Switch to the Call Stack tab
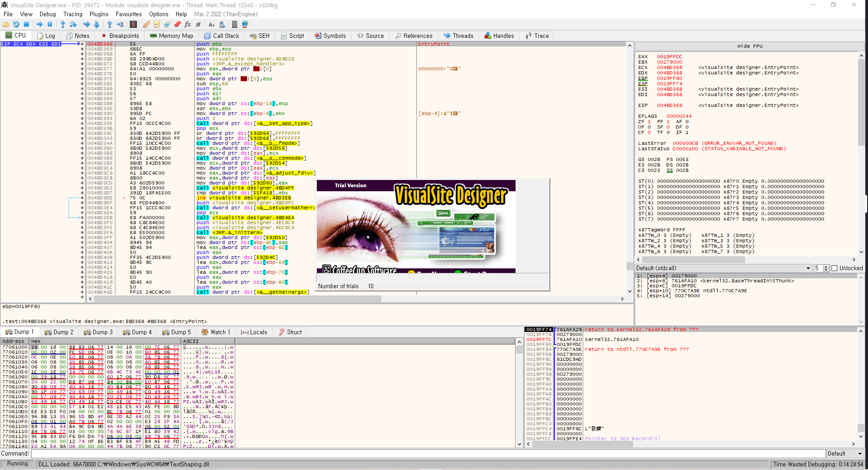 [221, 36]
